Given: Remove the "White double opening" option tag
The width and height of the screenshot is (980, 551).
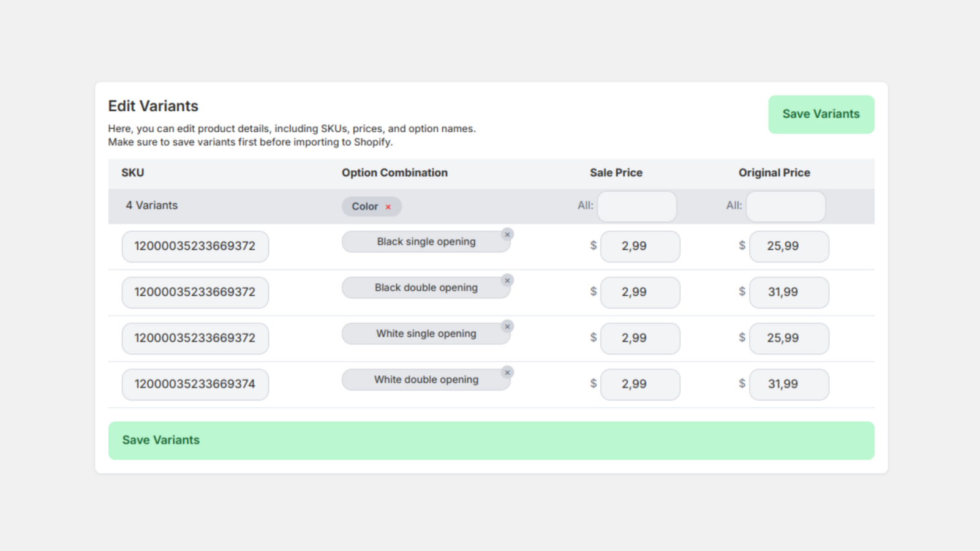Looking at the screenshot, I should 507,372.
